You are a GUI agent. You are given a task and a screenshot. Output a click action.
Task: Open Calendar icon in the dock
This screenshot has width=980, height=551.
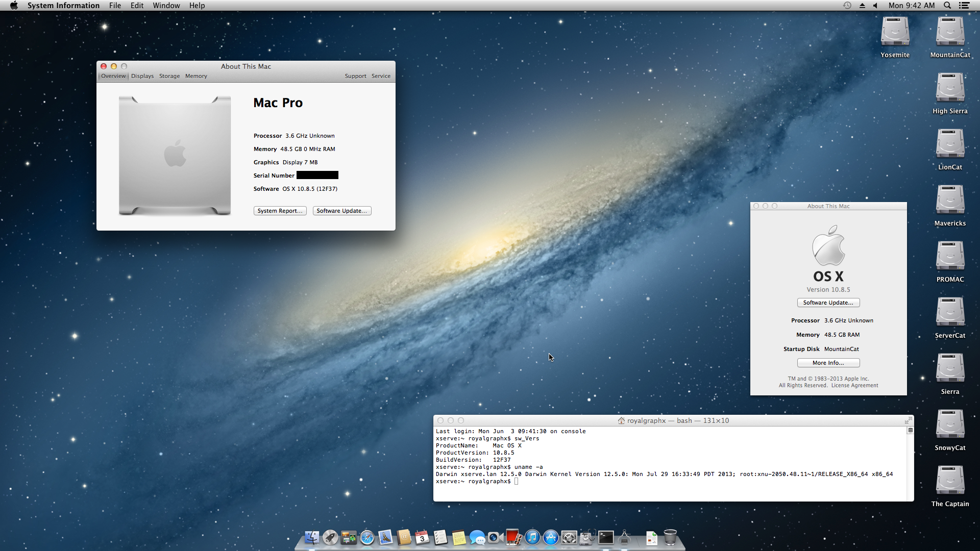[422, 537]
